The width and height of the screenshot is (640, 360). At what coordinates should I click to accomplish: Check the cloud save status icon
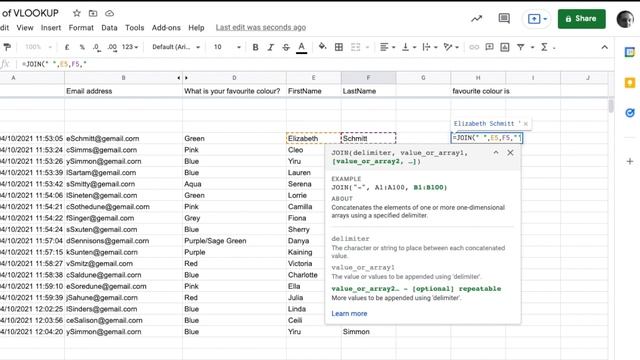[x=109, y=13]
